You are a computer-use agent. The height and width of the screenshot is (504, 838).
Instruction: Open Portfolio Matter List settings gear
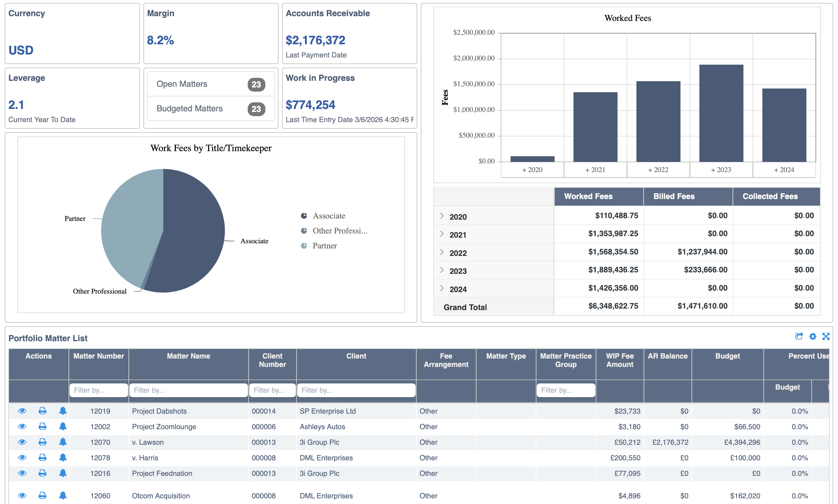point(813,336)
